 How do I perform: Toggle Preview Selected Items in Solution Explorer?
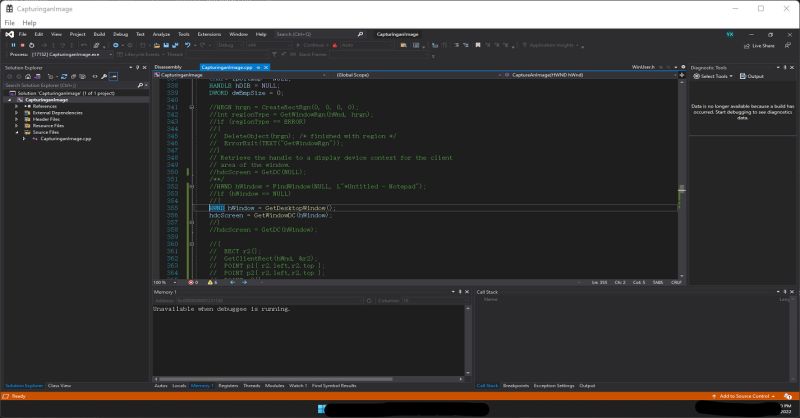coord(113,77)
